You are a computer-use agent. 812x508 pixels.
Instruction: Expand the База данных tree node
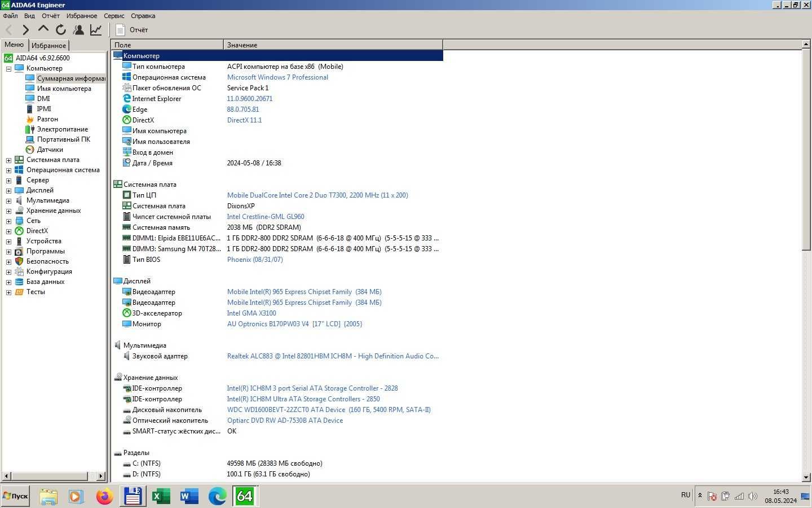click(x=8, y=282)
